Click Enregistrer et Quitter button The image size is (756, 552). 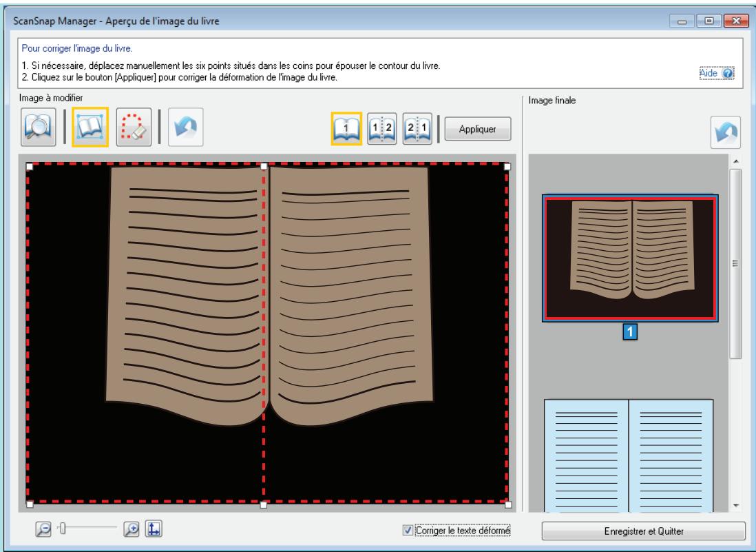pos(644,531)
